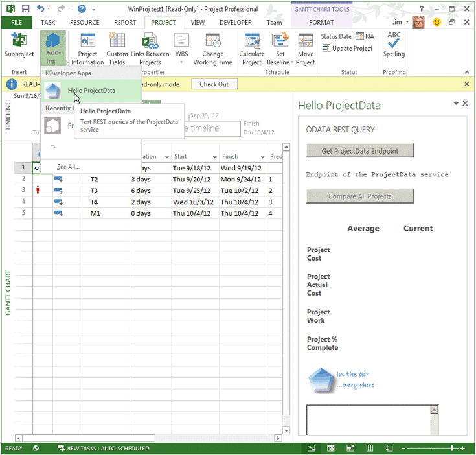
Task: Click the text box in task pane
Action: point(368,421)
